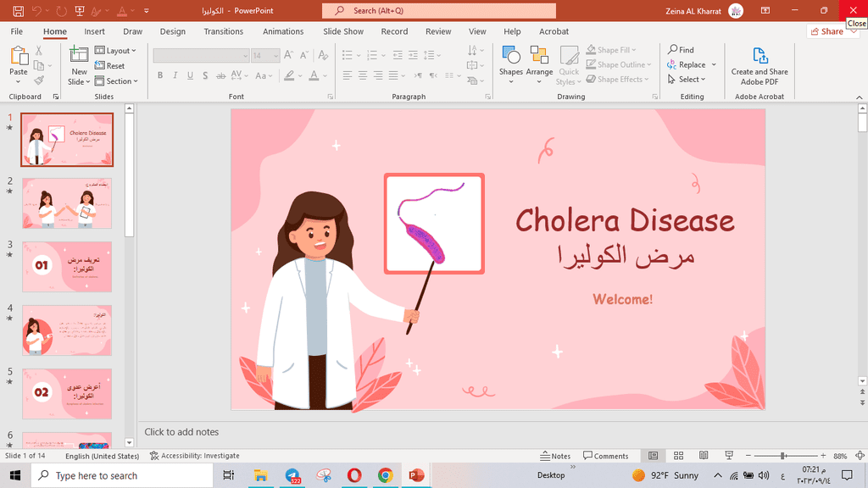
Task: Click the search box in title bar
Action: 439,10
